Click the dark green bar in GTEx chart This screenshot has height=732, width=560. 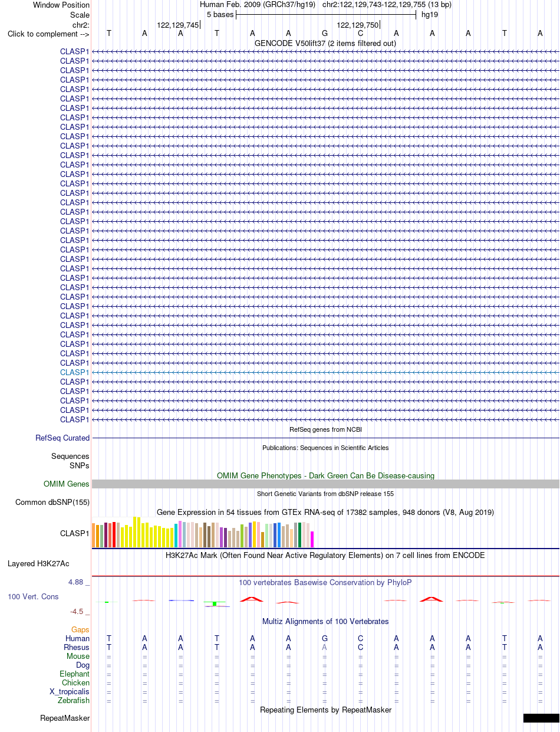click(x=300, y=535)
